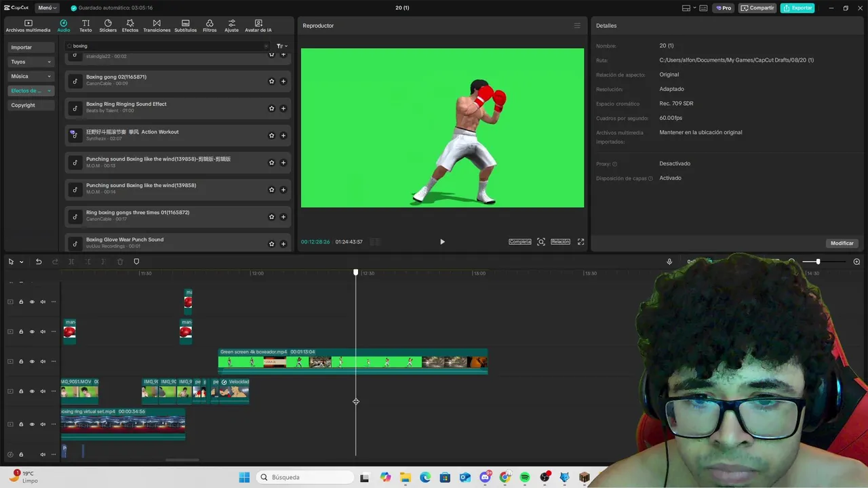
Task: Click the Modificar button in Detalles
Action: [x=842, y=243]
